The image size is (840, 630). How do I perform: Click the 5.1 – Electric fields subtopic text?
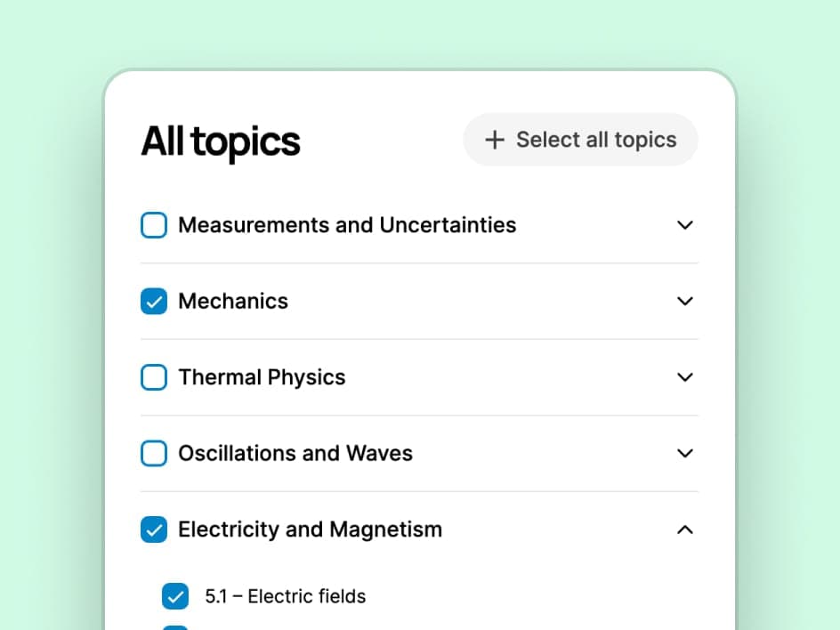click(285, 596)
